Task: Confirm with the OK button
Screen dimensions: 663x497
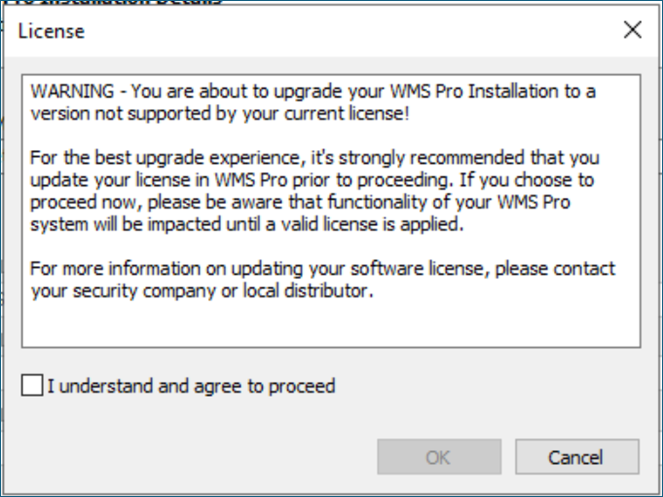Action: point(439,457)
